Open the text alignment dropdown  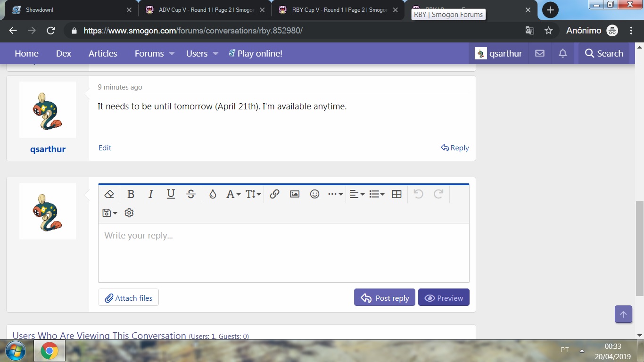coord(357,194)
